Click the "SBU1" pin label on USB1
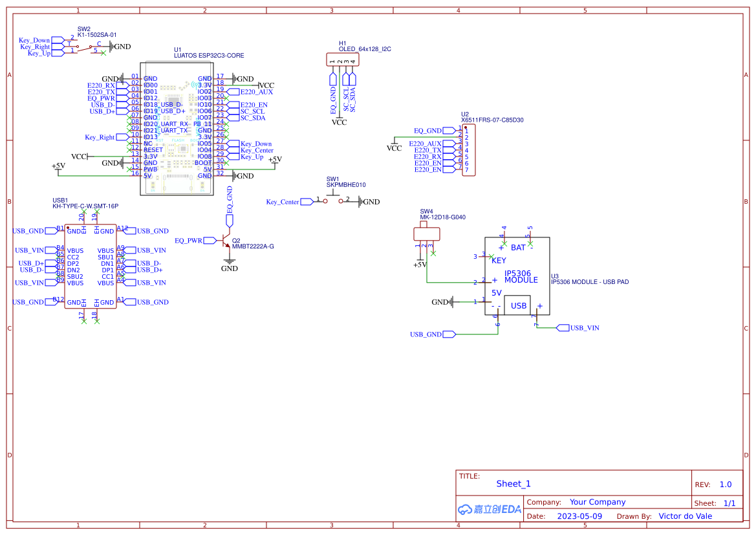The image size is (756, 535). coord(105,257)
